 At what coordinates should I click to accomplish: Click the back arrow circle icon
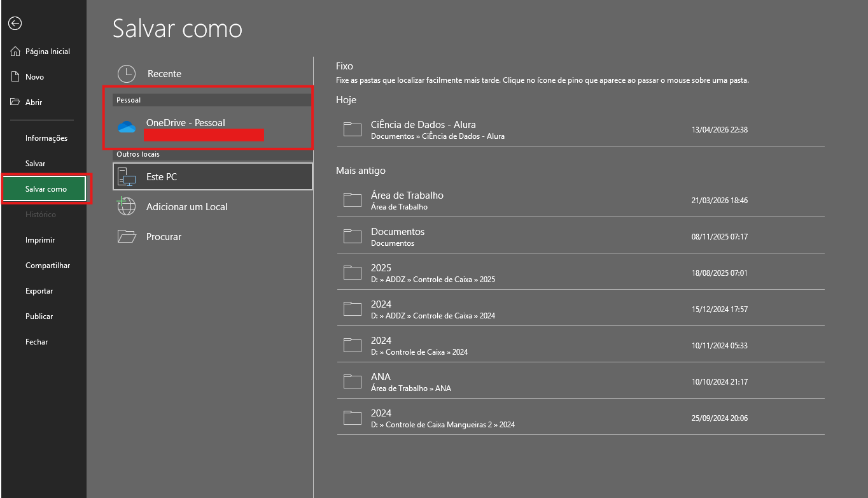click(15, 24)
